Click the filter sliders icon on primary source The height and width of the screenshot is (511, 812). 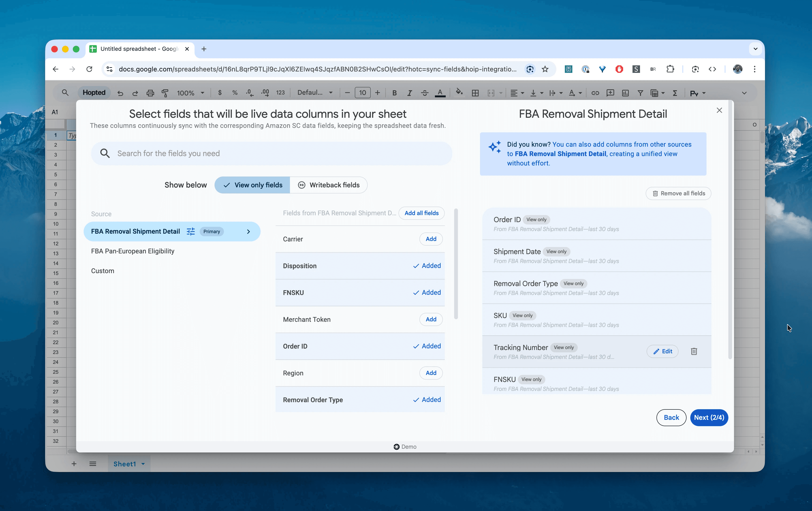[x=191, y=231]
